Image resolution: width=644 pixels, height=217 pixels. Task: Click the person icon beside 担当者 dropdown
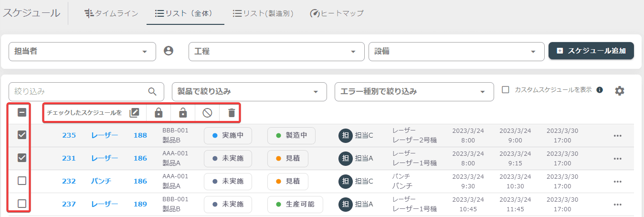[x=169, y=51]
